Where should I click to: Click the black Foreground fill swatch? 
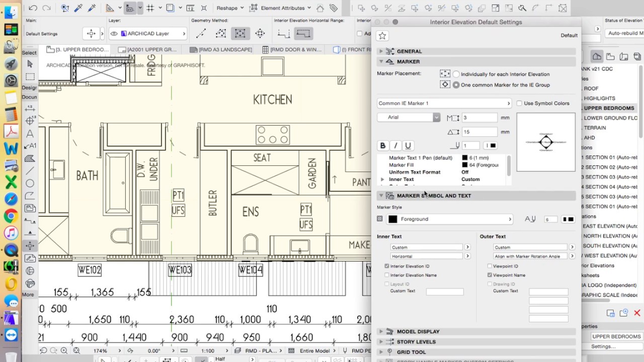pyautogui.click(x=393, y=219)
